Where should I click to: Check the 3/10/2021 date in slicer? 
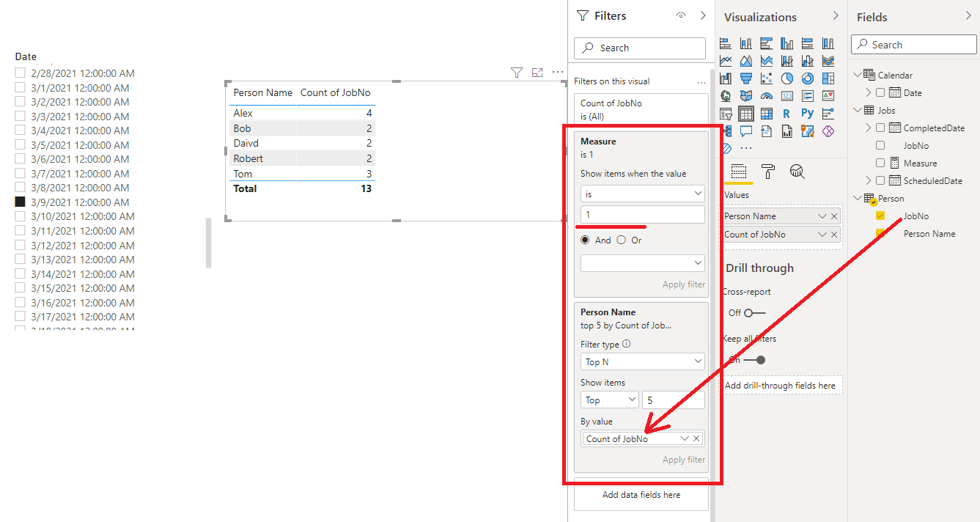21,216
